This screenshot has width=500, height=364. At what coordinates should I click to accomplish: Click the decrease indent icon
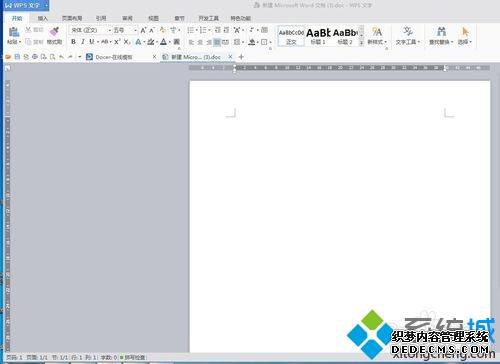pos(217,30)
